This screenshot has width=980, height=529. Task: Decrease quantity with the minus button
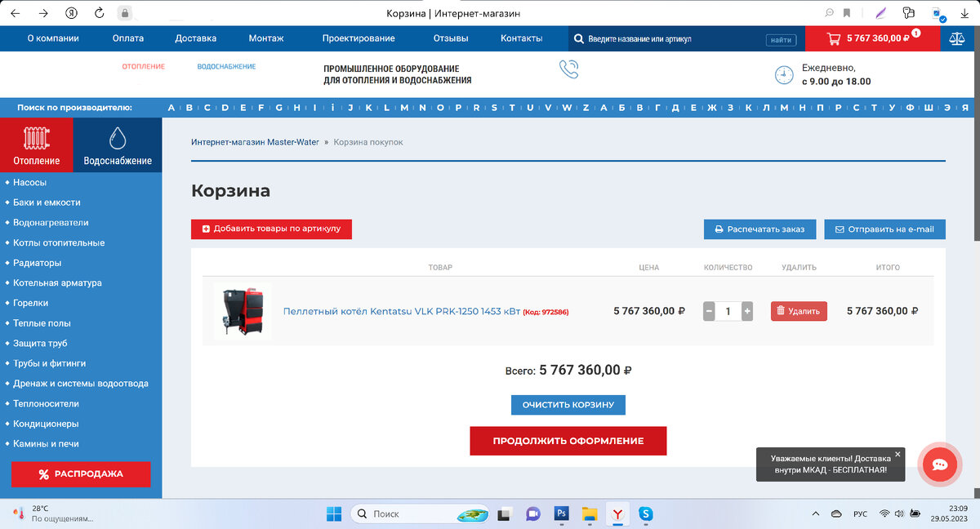click(709, 311)
